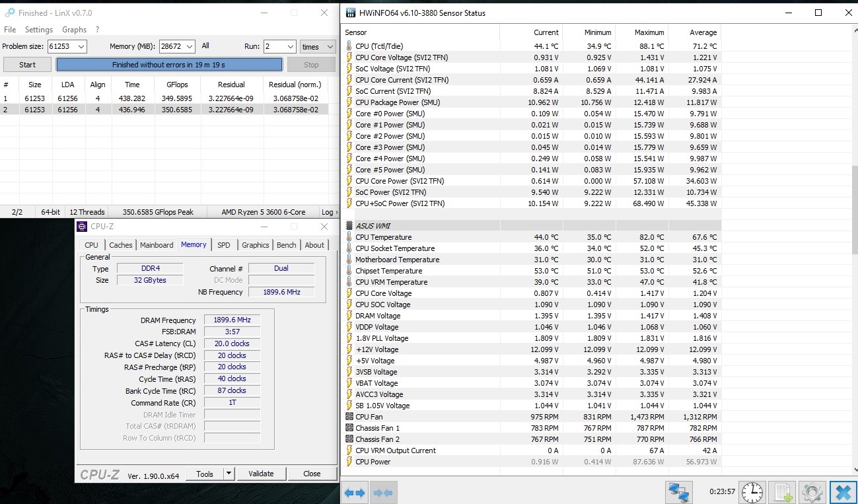
Task: Open the About tab in CPU-Z
Action: [x=314, y=245]
